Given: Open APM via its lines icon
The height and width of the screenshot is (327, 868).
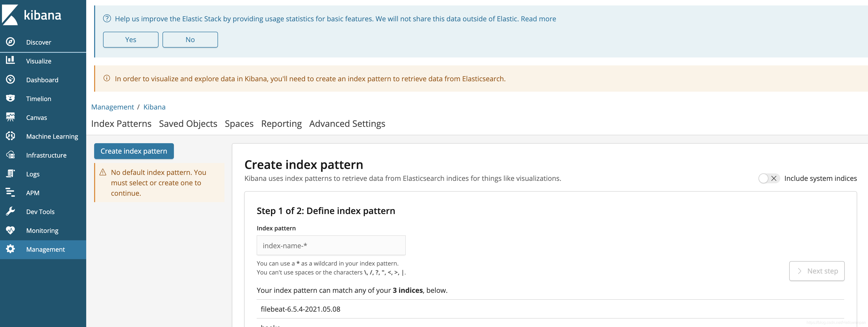Looking at the screenshot, I should (10, 192).
